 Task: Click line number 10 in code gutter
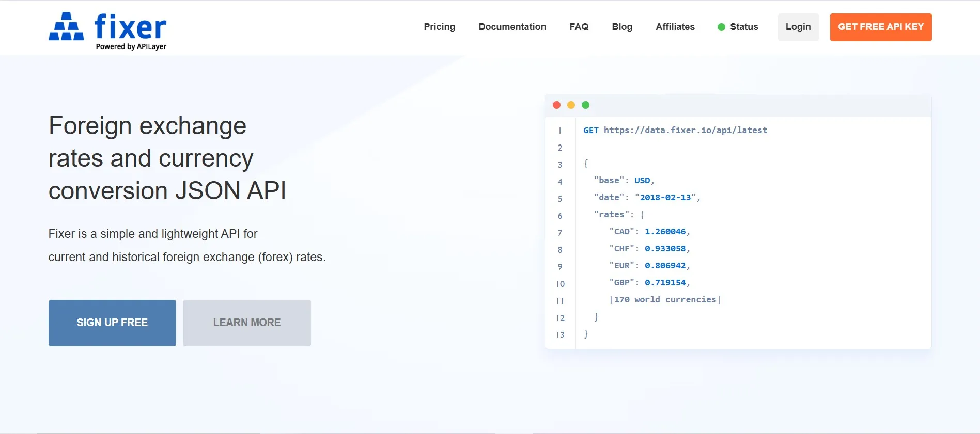point(560,284)
